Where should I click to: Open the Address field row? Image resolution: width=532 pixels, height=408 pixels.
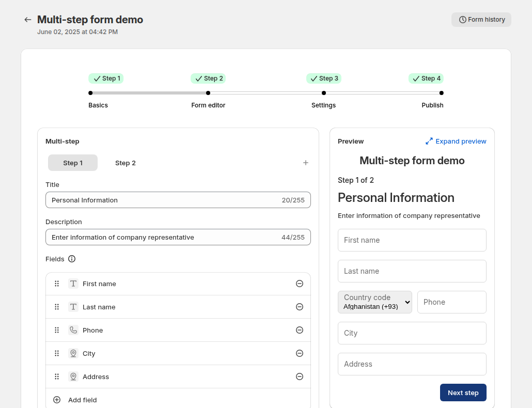[178, 376]
